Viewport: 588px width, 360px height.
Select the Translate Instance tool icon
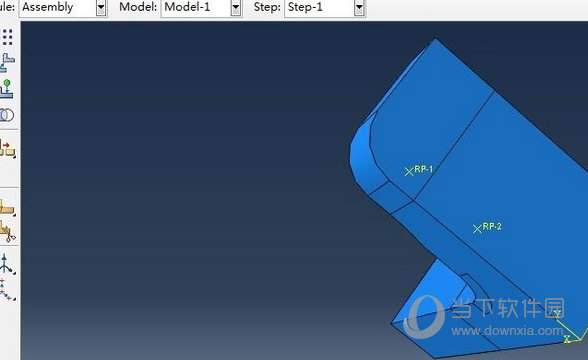7,63
